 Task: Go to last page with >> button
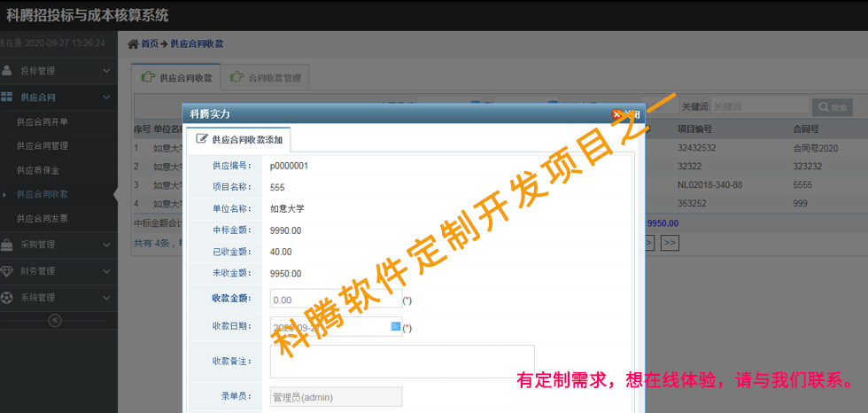pos(670,243)
